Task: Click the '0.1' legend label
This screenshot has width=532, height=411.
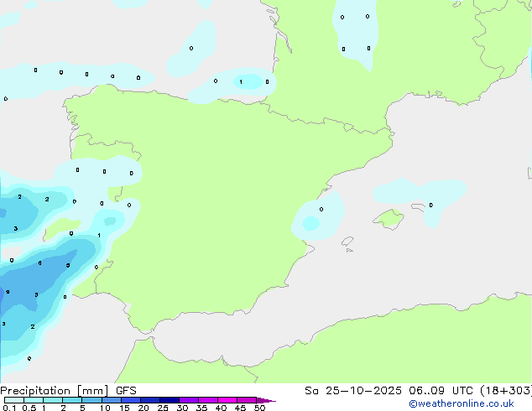Action: point(9,408)
